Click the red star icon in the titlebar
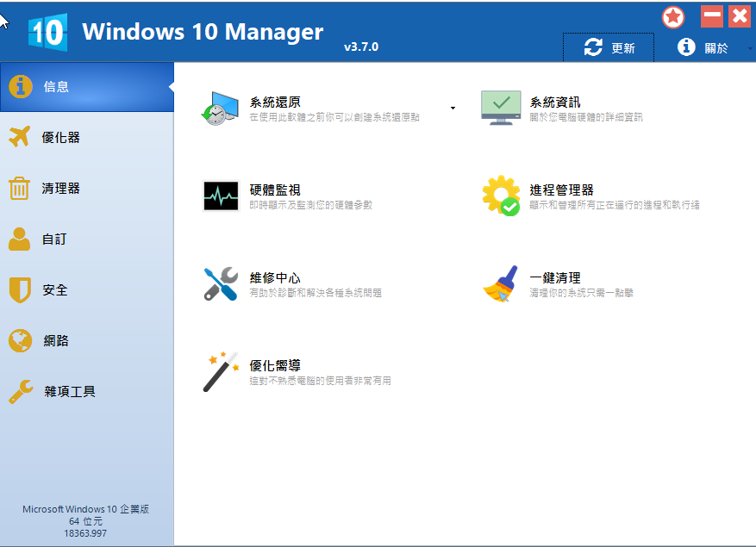Screen dimensions: 756x547 click(673, 16)
